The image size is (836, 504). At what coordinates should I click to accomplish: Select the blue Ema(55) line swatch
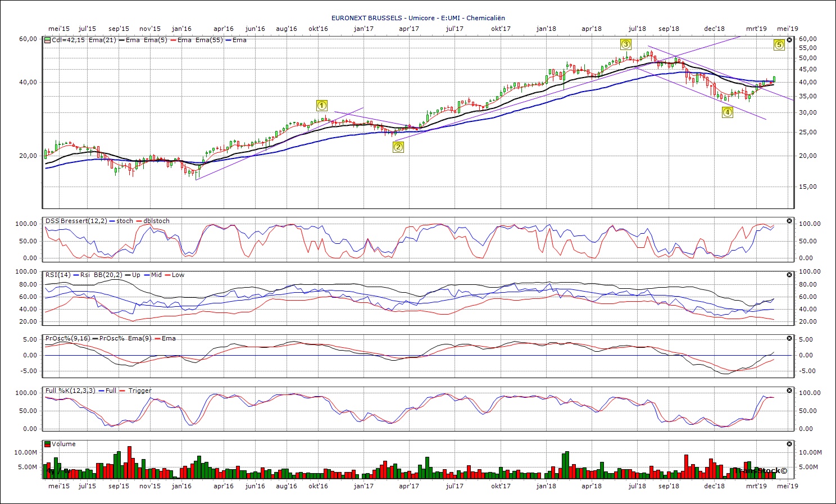[228, 40]
